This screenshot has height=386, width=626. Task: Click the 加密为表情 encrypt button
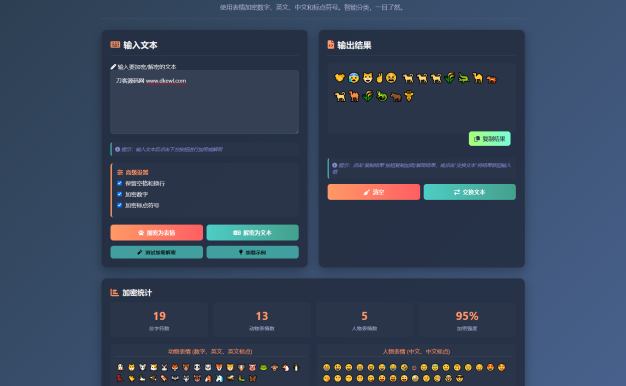[156, 233]
